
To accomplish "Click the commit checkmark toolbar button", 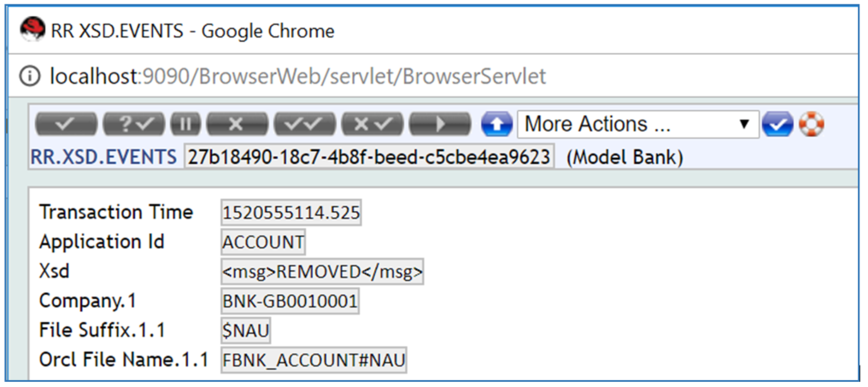I will click(67, 124).
